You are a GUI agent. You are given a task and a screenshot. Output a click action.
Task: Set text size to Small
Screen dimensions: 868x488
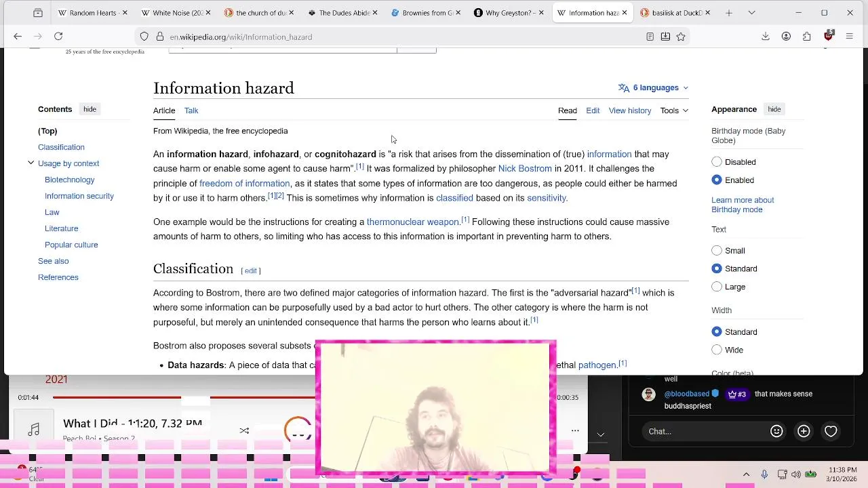(717, 250)
